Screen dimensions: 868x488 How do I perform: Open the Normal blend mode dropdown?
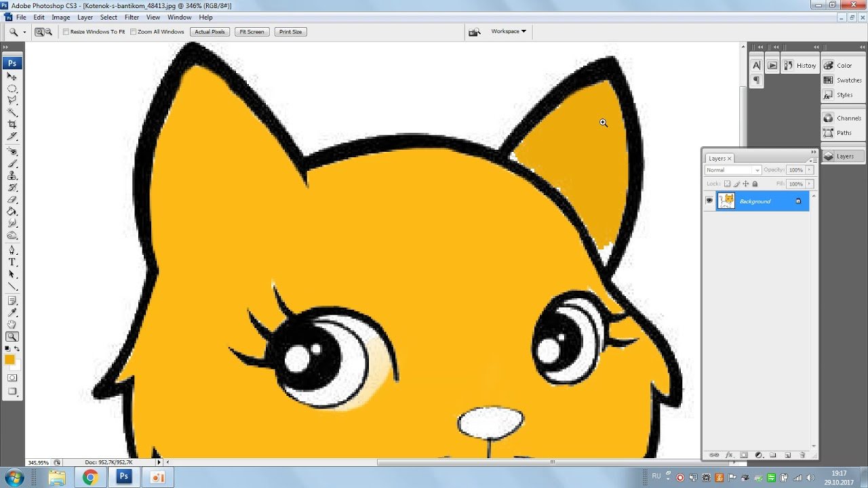pyautogui.click(x=733, y=170)
